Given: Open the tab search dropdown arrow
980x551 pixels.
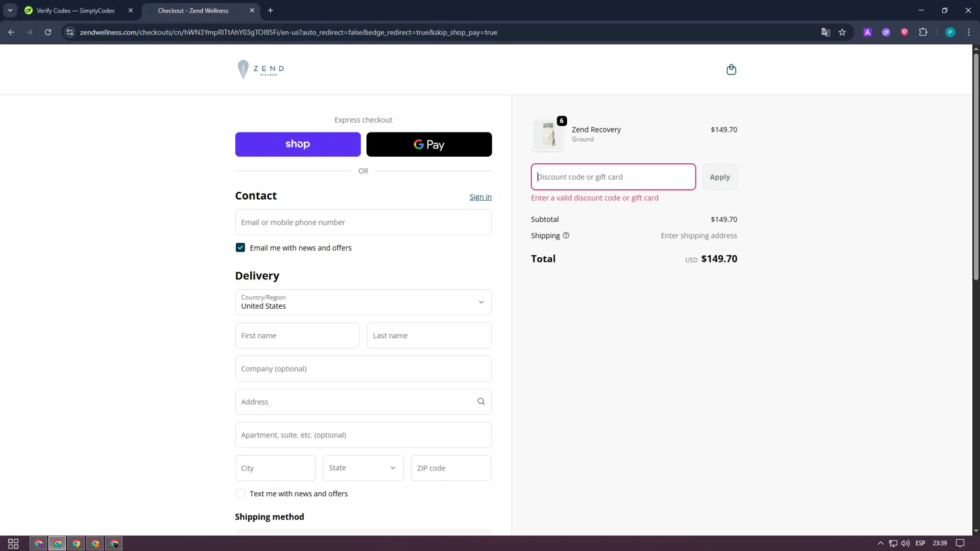Looking at the screenshot, I should pyautogui.click(x=10, y=10).
